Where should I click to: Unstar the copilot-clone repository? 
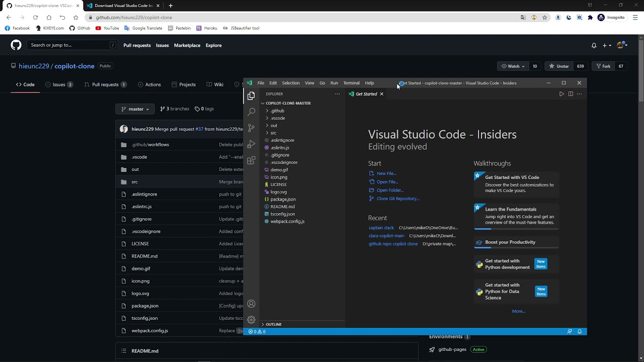(x=559, y=66)
